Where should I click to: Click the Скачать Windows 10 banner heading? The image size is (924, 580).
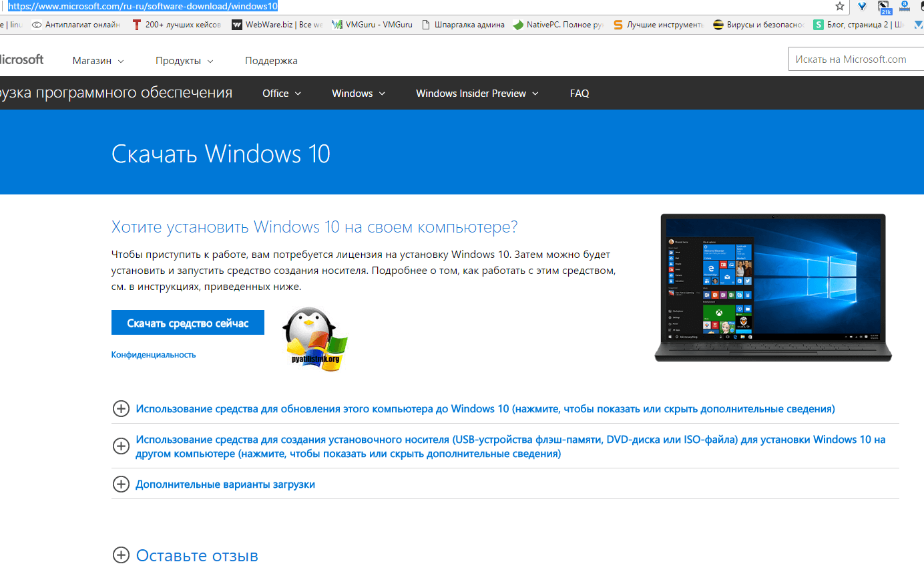[221, 154]
